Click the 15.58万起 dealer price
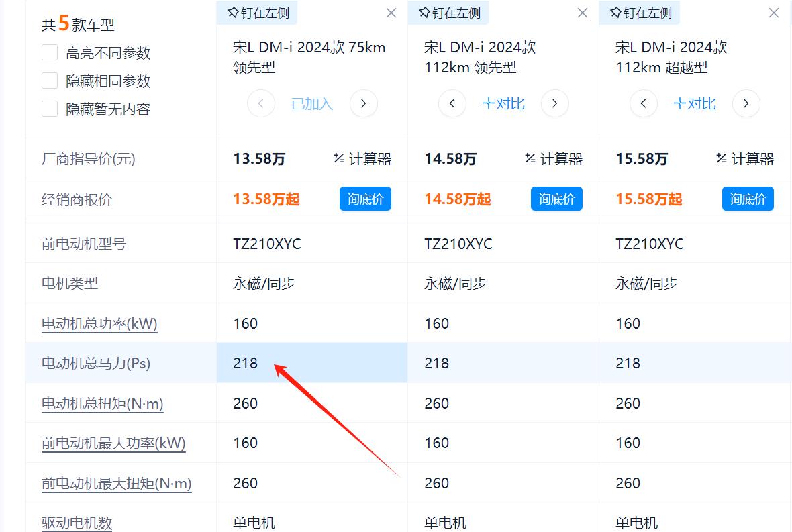 pos(649,199)
